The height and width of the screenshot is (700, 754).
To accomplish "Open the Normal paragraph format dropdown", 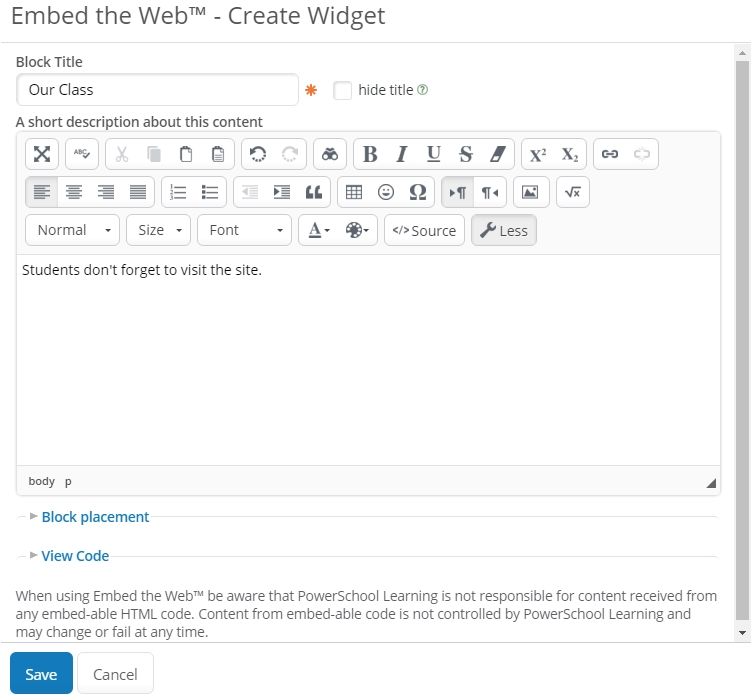I will tap(72, 230).
